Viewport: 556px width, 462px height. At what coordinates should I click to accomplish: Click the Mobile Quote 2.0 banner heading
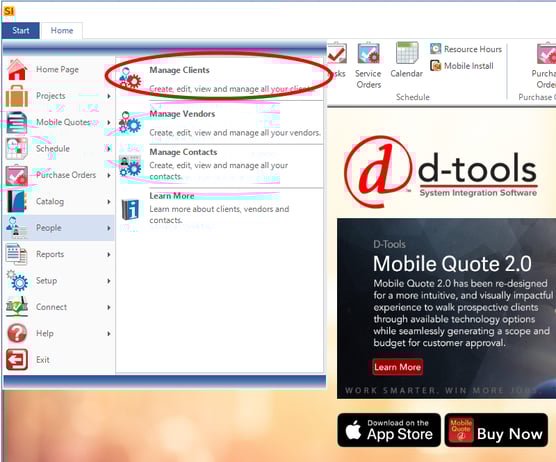pos(452,264)
